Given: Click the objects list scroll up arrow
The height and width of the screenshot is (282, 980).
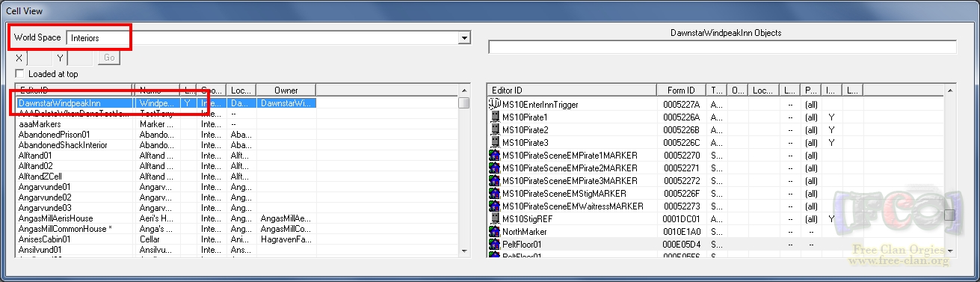Looking at the screenshot, I should tap(950, 90).
